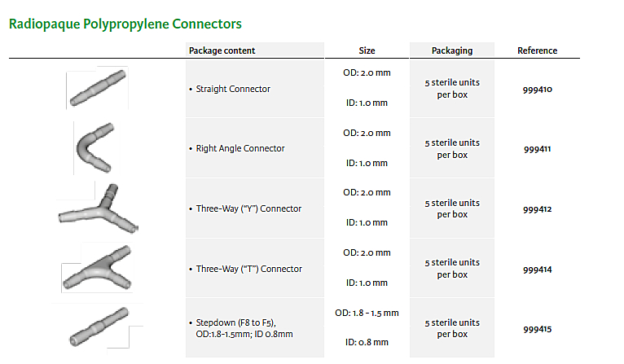Click the Three-Way Y Connector image

98,209
